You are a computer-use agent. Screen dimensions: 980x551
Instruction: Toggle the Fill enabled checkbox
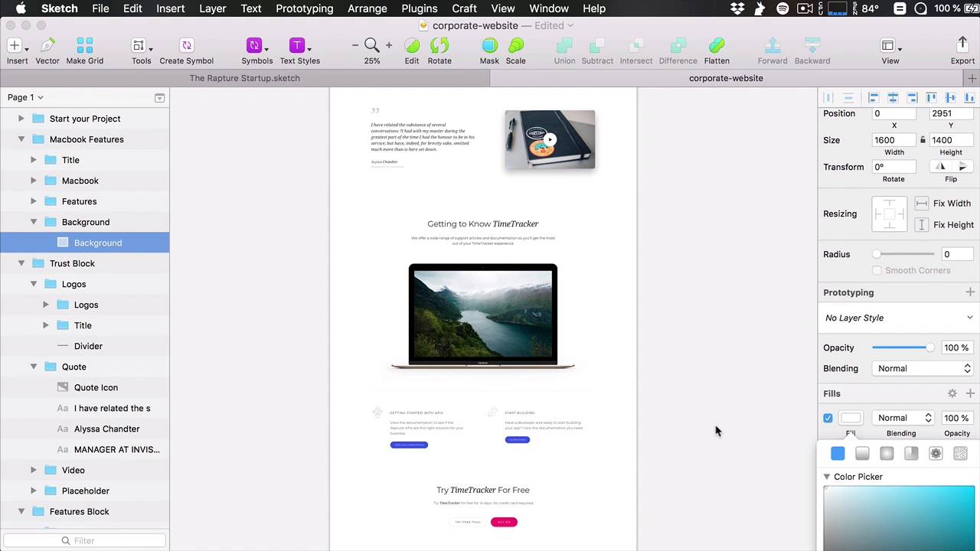[828, 418]
